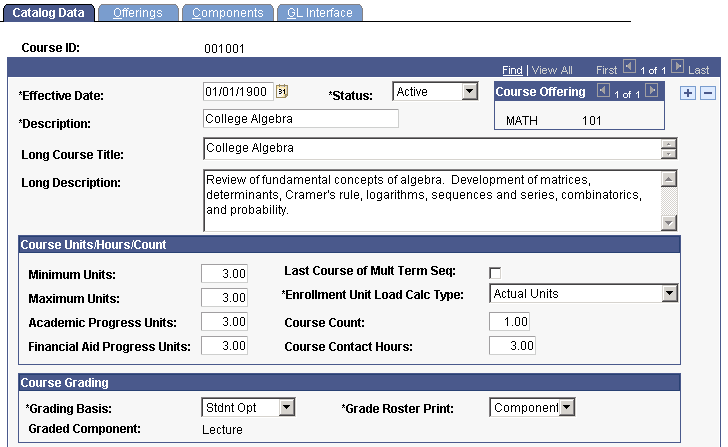This screenshot has height=447, width=728.
Task: Go to next row in header navigation
Action: tap(677, 67)
